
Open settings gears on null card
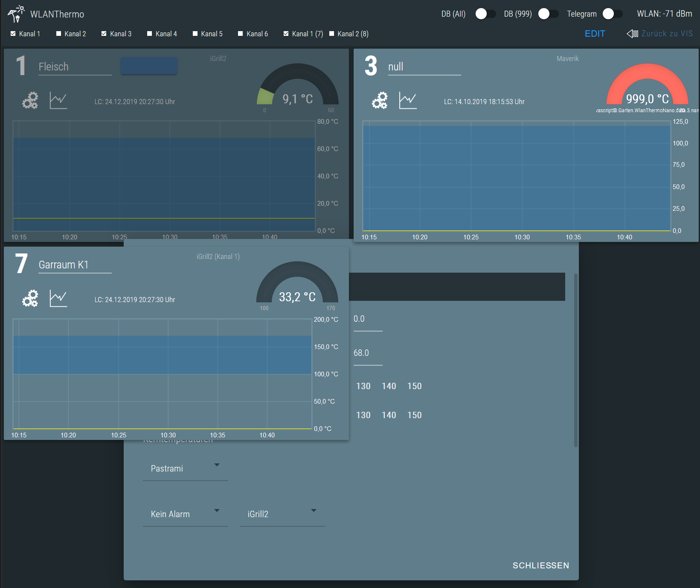(380, 100)
